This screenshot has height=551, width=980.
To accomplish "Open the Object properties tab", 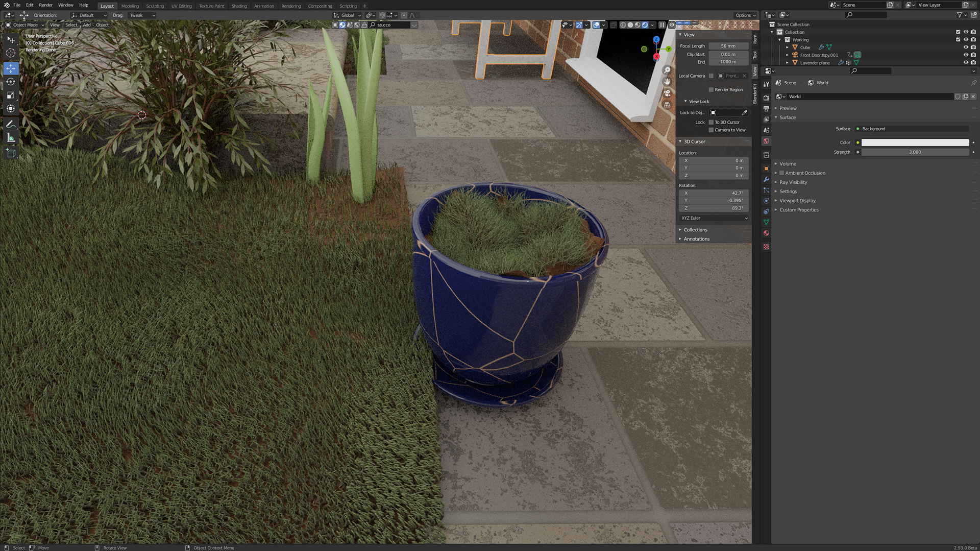I will (x=766, y=169).
